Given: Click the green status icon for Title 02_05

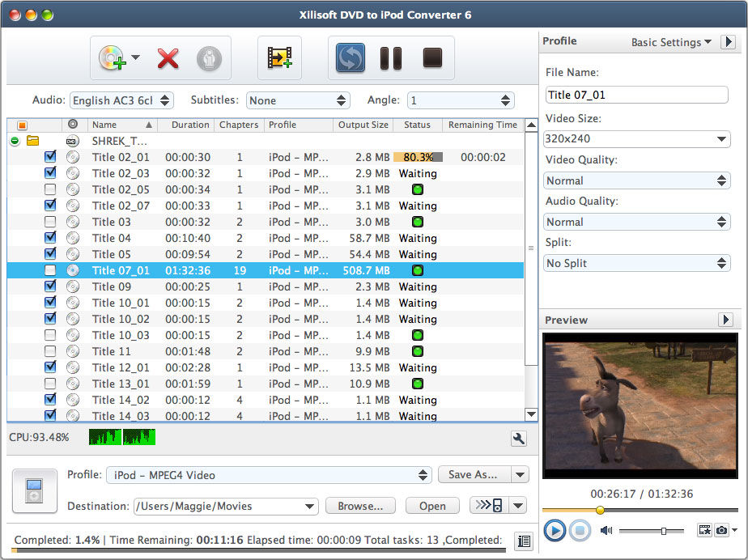Looking at the screenshot, I should click(418, 189).
